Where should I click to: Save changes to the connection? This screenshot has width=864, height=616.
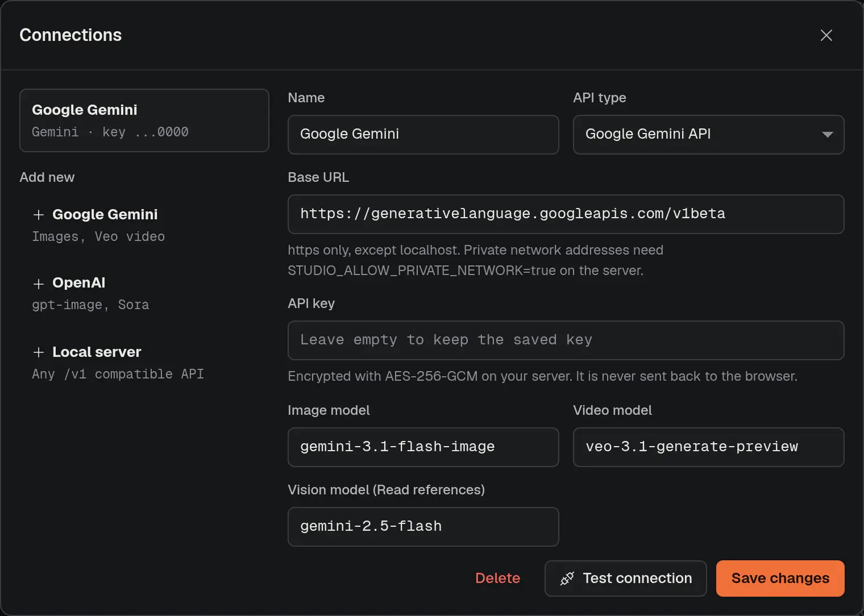(780, 578)
